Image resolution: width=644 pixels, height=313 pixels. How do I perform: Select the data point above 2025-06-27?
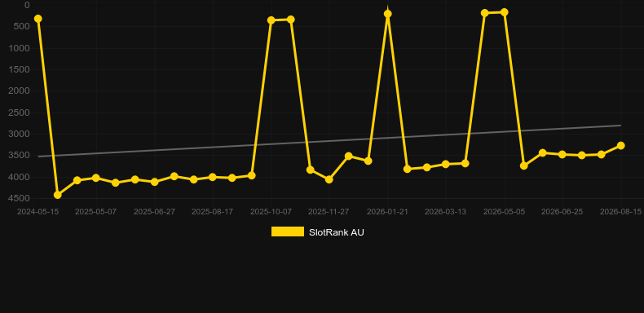[155, 182]
